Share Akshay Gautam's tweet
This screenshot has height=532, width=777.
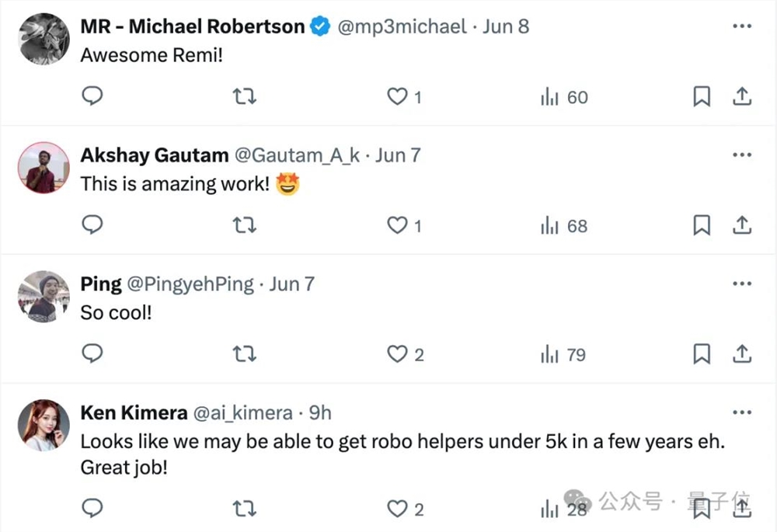click(742, 225)
